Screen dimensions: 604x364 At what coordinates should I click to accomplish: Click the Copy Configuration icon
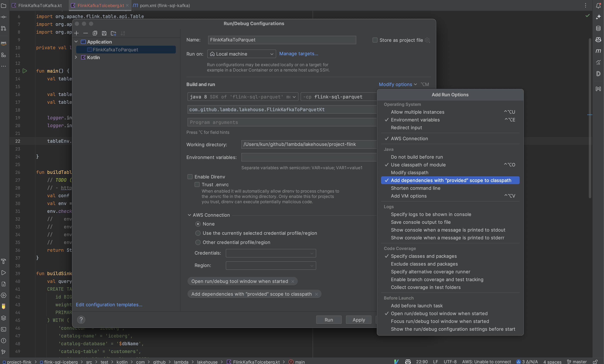pos(95,33)
